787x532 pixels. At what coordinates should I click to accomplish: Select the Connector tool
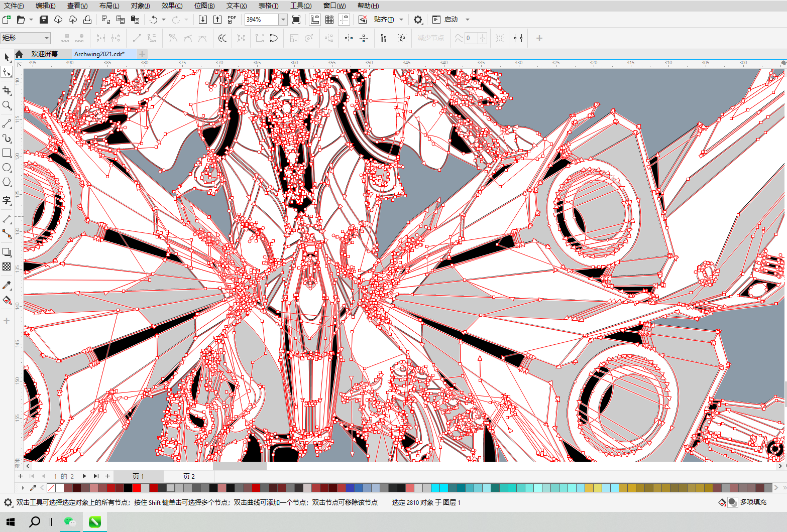7,233
